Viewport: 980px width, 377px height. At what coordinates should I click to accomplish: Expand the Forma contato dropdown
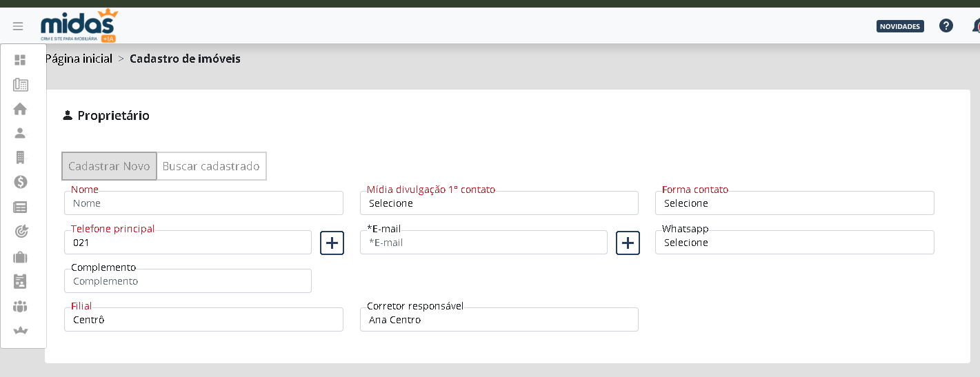click(x=794, y=203)
